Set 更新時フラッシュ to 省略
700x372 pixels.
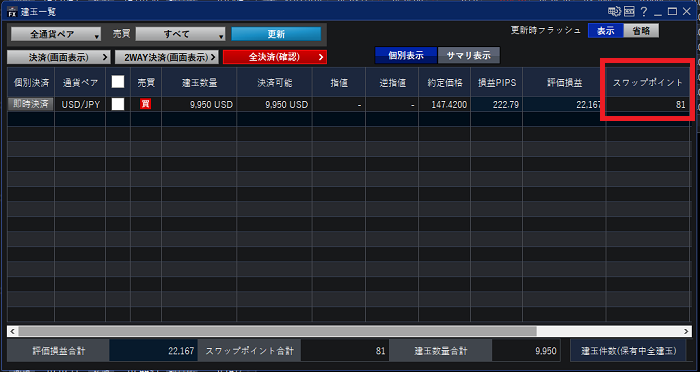click(641, 30)
